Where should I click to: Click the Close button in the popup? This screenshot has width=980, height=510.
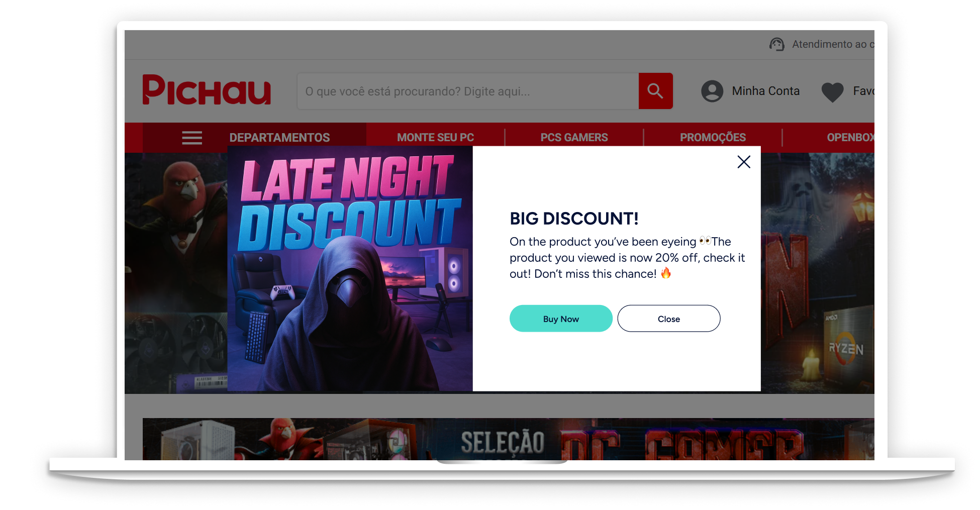(669, 319)
